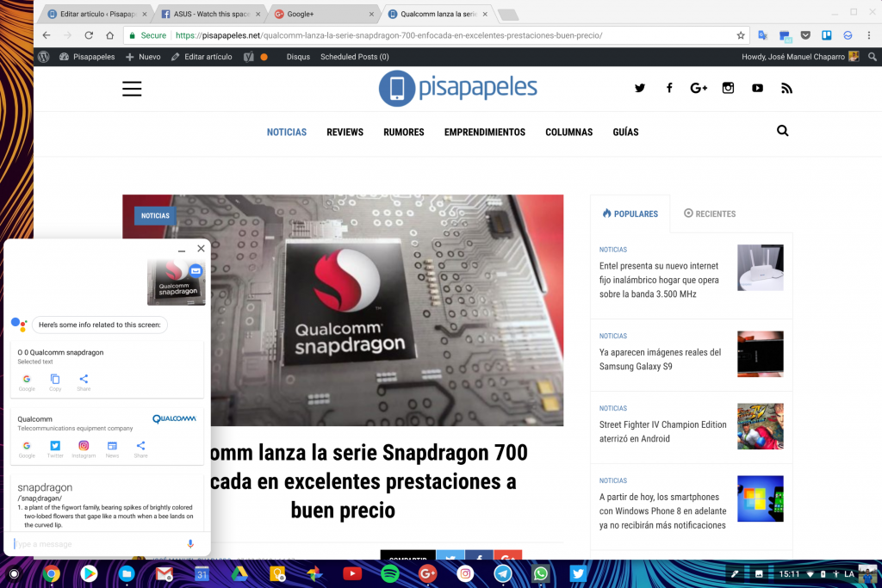Viewport: 882px width, 588px height.
Task: Switch to the ASUS Facebook browser tab
Action: [x=212, y=14]
